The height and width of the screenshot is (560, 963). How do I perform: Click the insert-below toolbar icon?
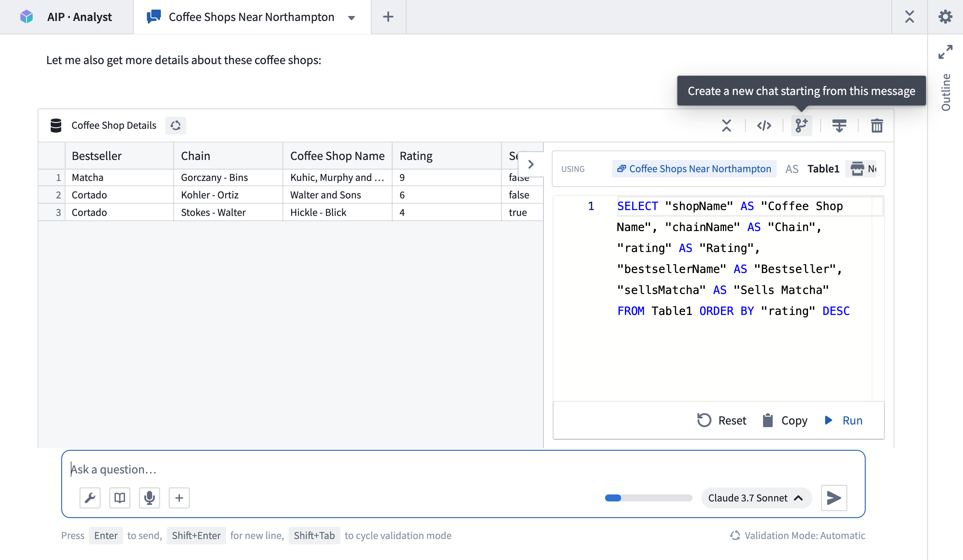point(839,125)
